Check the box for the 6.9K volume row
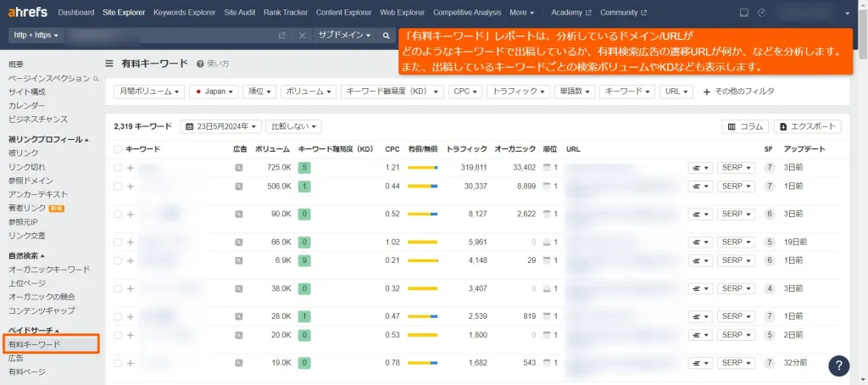 click(x=117, y=260)
